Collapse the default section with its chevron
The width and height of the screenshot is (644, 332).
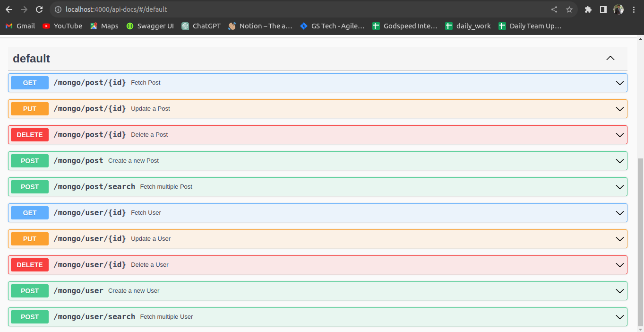point(610,58)
